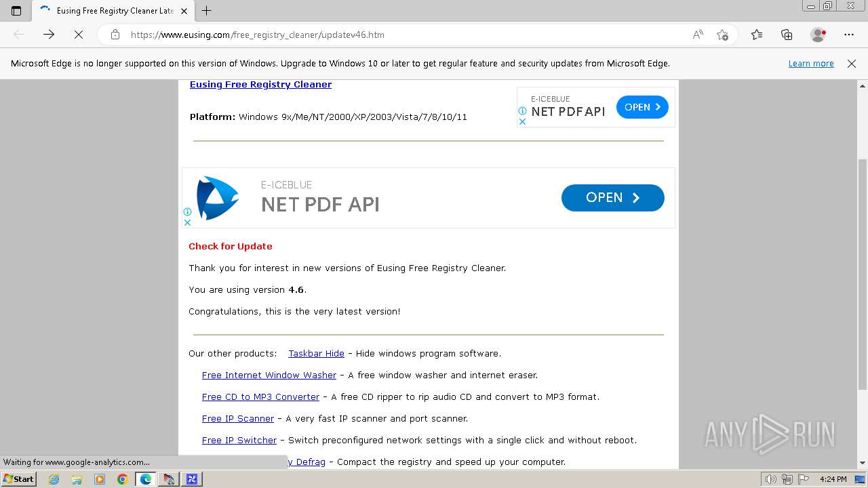Open Edge Settings and more menu

[x=849, y=35]
